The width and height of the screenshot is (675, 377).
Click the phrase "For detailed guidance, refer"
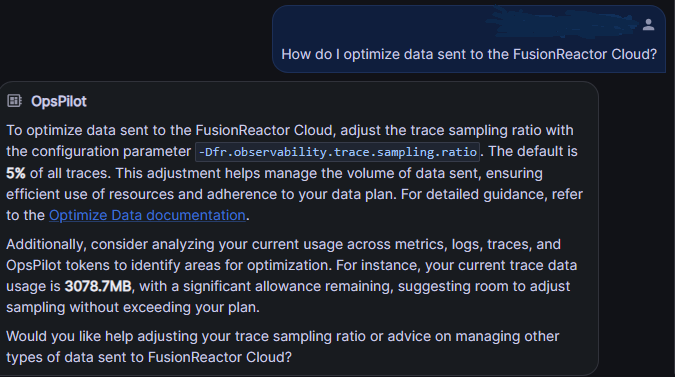click(492, 195)
